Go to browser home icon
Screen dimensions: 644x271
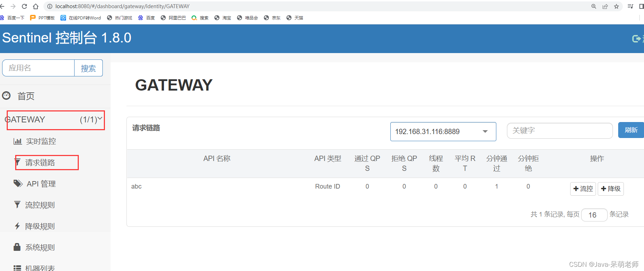click(x=36, y=6)
